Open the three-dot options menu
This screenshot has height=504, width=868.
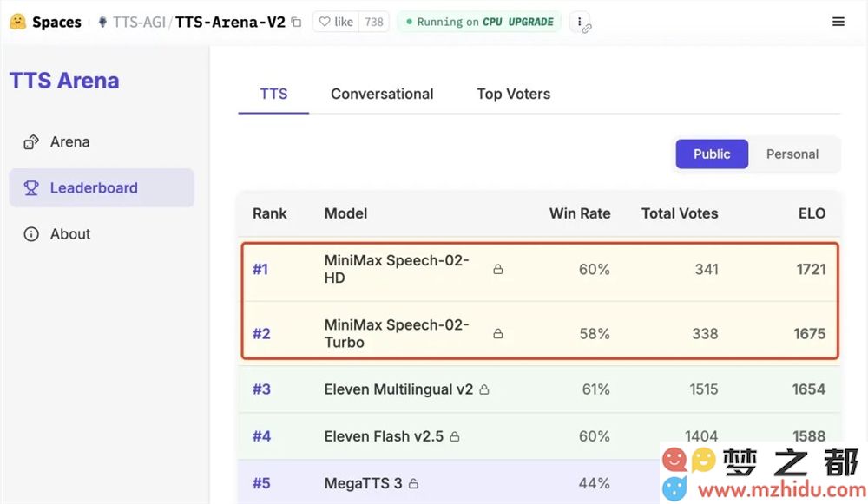[x=580, y=22]
